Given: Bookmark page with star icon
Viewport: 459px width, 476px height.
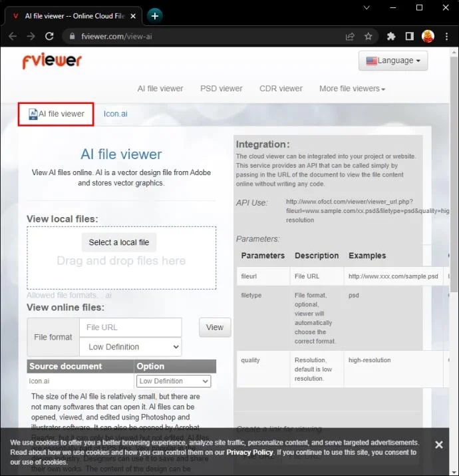Looking at the screenshot, I should pyautogui.click(x=369, y=37).
